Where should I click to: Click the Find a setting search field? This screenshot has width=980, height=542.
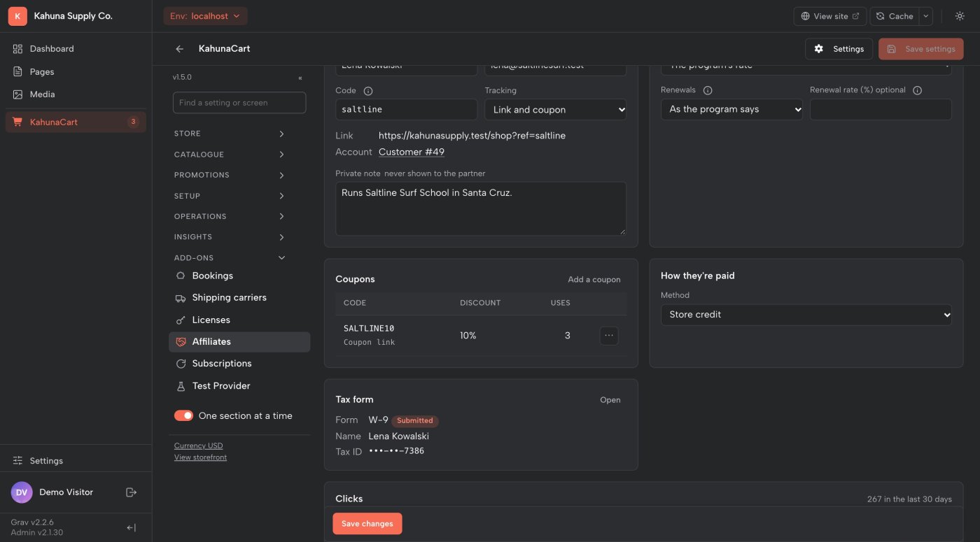point(239,103)
